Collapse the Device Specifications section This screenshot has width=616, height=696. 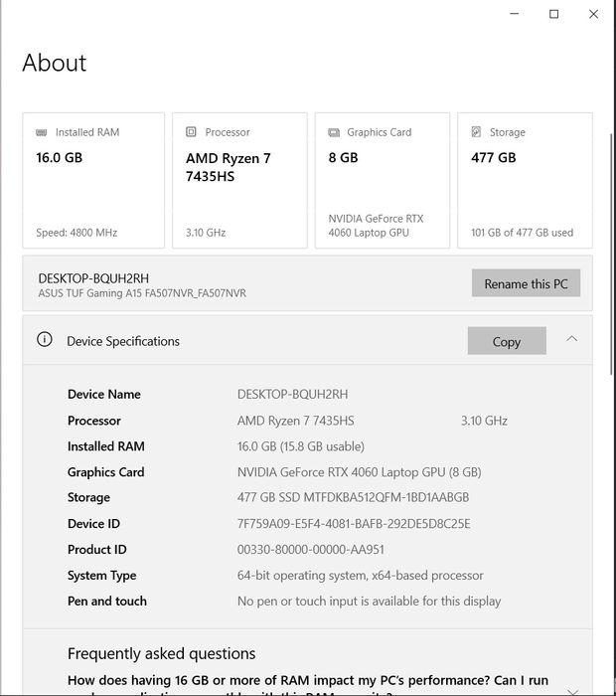tap(571, 339)
